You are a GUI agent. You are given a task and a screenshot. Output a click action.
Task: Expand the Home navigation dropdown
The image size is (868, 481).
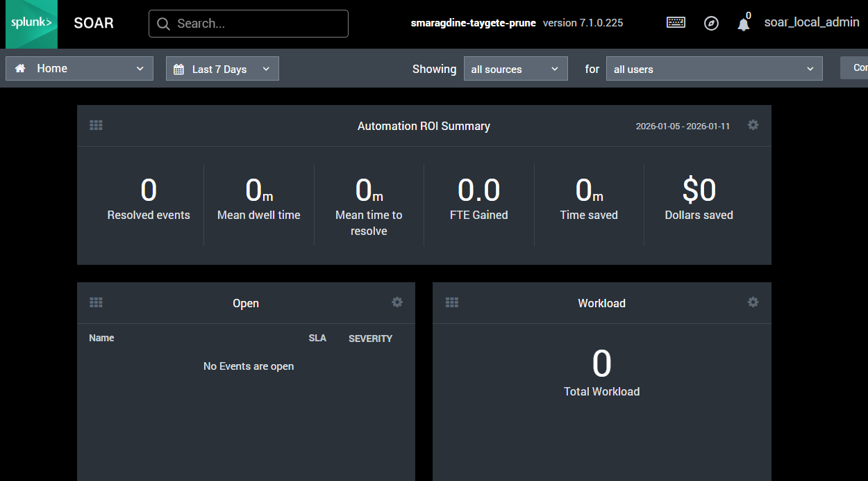tap(79, 69)
